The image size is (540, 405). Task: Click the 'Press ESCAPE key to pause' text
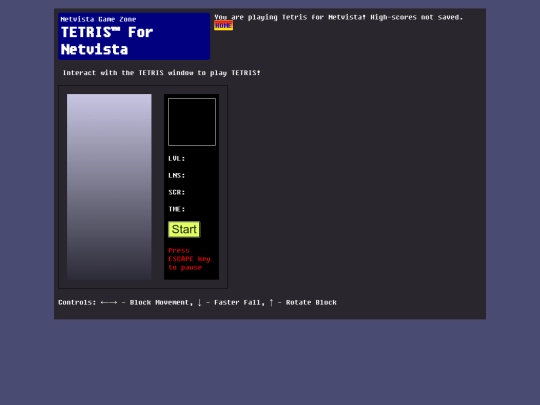[x=189, y=259]
